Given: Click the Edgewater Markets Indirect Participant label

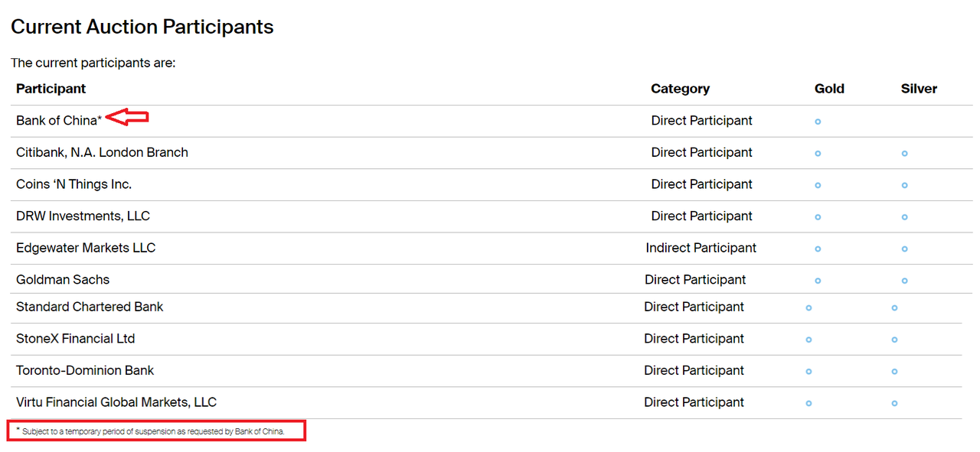Looking at the screenshot, I should 701,248.
